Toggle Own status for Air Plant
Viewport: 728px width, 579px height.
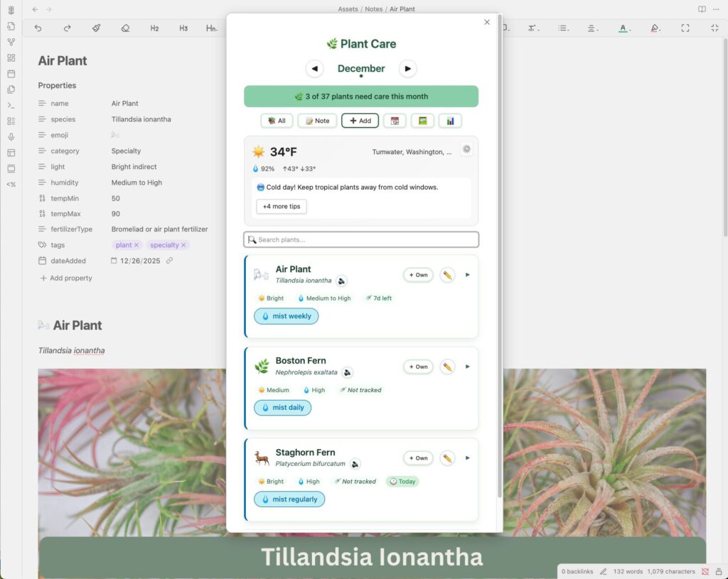(418, 275)
